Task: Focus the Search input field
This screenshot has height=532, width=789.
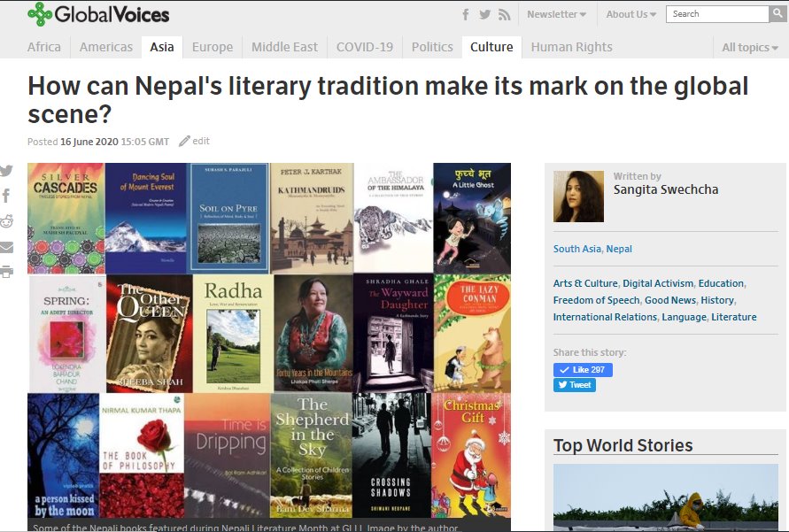Action: pos(717,13)
